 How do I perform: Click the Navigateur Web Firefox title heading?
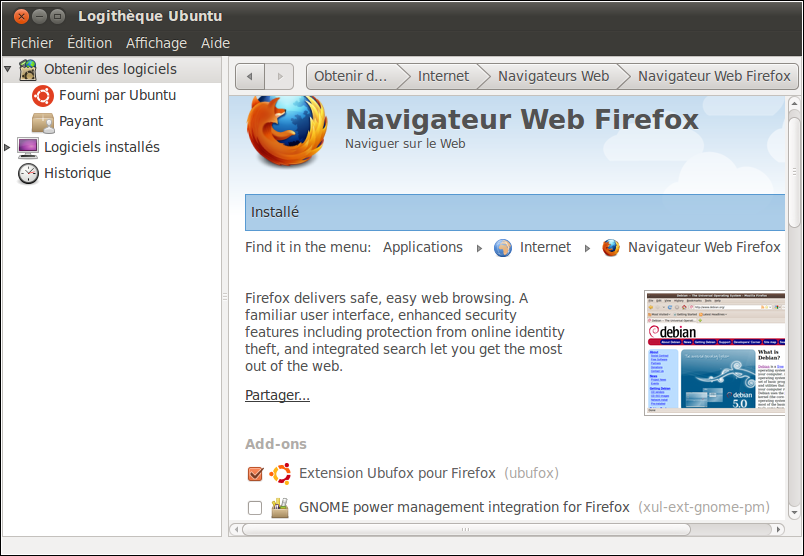522,120
